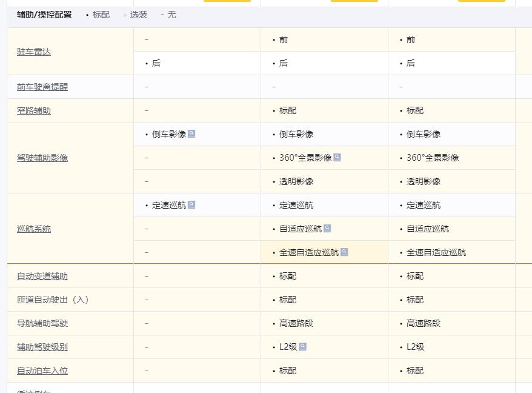
Task: Open the detail icon next to L2级
Action: tap(302, 347)
